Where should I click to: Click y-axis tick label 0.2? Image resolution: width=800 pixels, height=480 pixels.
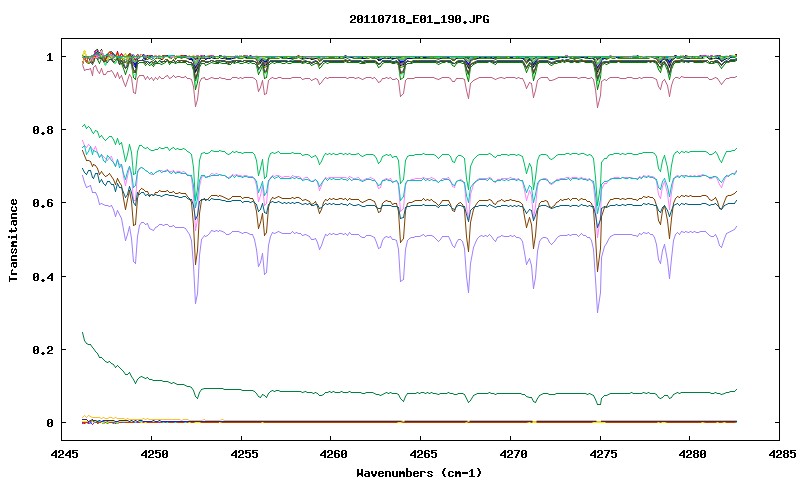point(43,350)
